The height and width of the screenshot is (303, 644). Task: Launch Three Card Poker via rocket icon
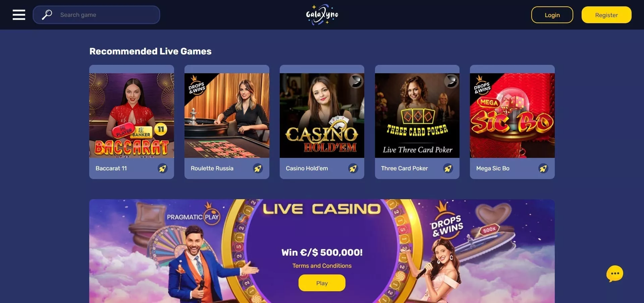448,168
